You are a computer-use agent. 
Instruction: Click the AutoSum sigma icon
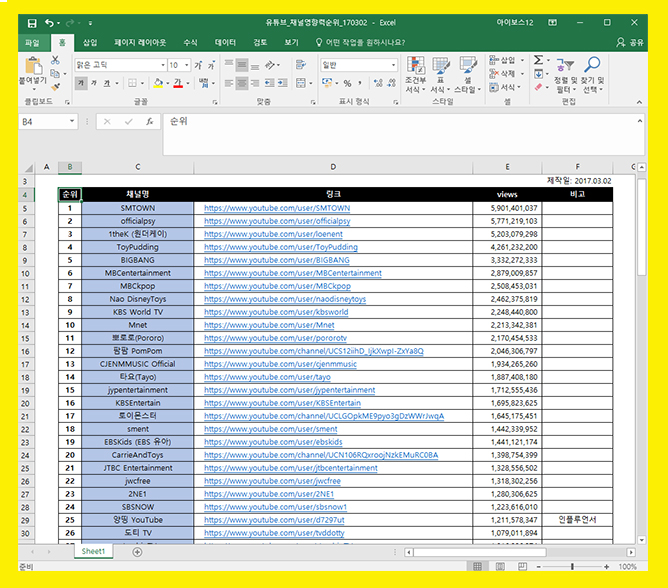pyautogui.click(x=538, y=60)
